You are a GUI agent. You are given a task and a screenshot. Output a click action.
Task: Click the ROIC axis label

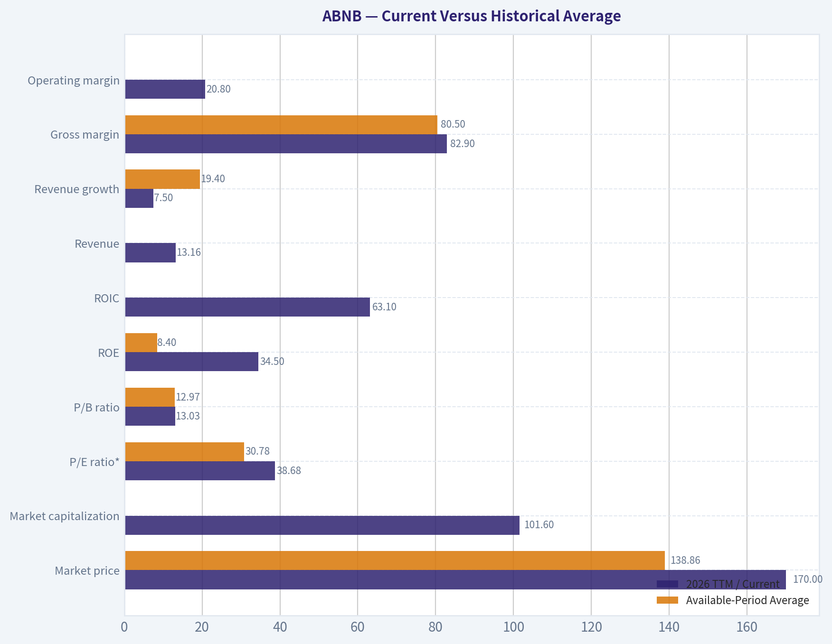[107, 299]
